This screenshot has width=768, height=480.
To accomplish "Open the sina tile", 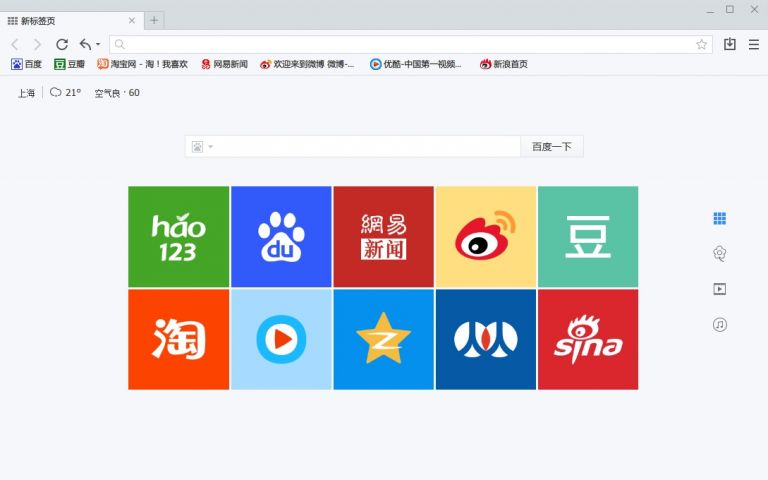I will pos(588,339).
